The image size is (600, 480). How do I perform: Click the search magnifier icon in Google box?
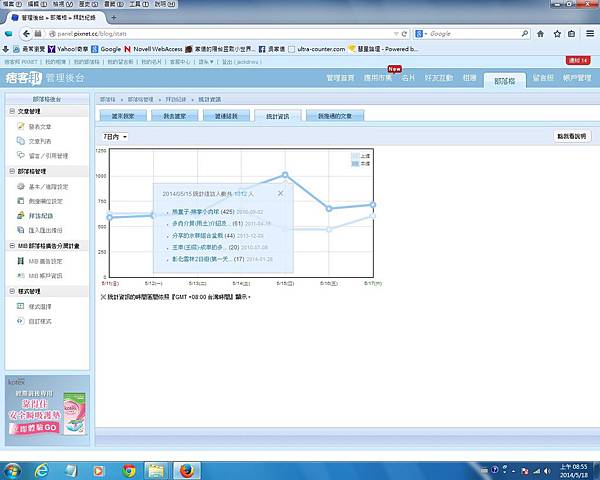point(525,34)
